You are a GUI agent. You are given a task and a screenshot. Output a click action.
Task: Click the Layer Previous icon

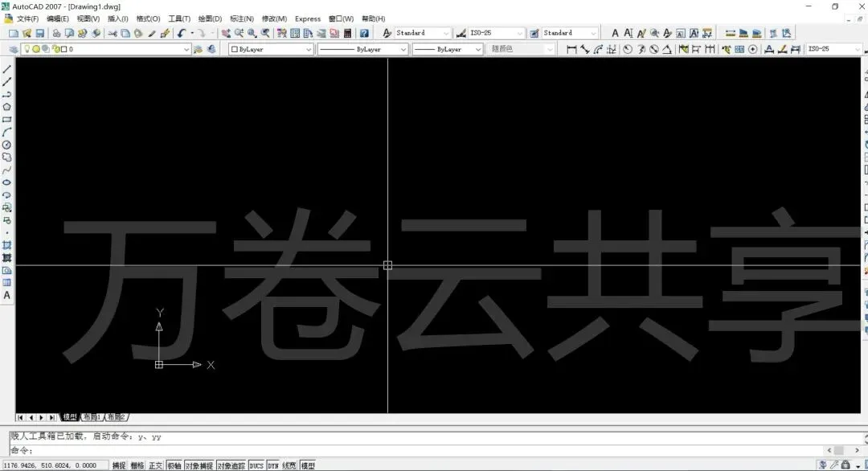click(x=211, y=49)
